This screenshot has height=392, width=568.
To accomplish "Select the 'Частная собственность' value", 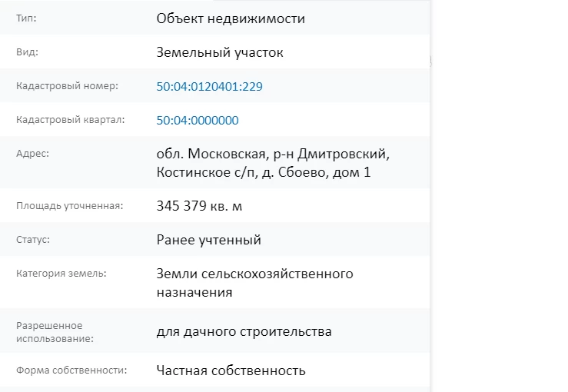I will (231, 371).
